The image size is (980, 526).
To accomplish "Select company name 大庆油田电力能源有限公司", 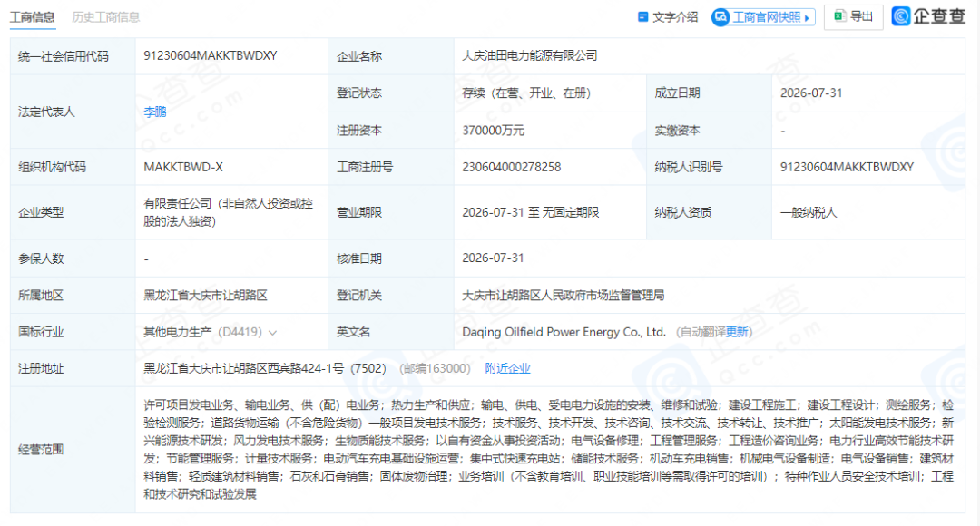I will tap(529, 55).
